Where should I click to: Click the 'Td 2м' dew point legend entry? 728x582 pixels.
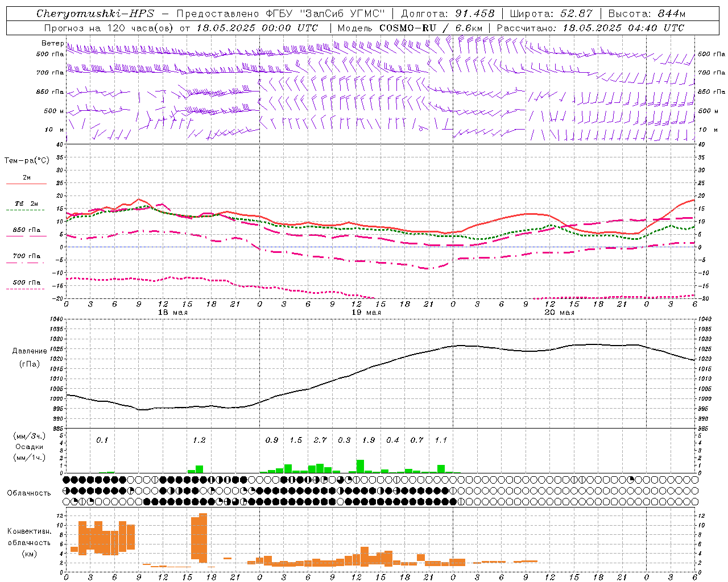pyautogui.click(x=27, y=203)
